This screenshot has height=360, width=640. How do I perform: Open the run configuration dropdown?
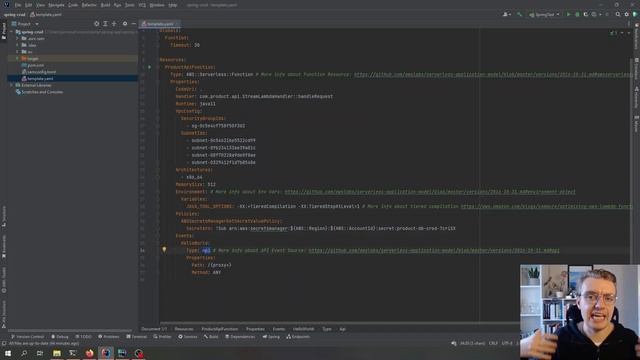[544, 15]
